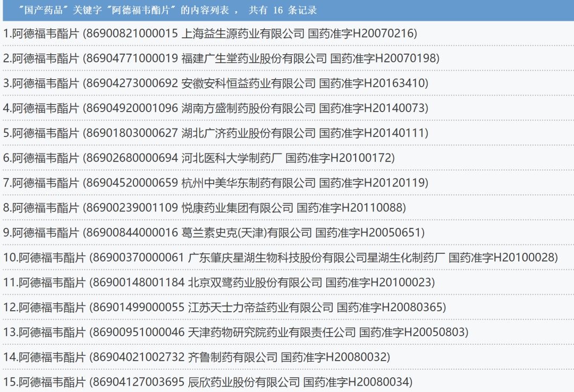Open record 3 安徽安科恒益药业有限公司
Image resolution: width=574 pixels, height=392 pixels.
(x=216, y=83)
